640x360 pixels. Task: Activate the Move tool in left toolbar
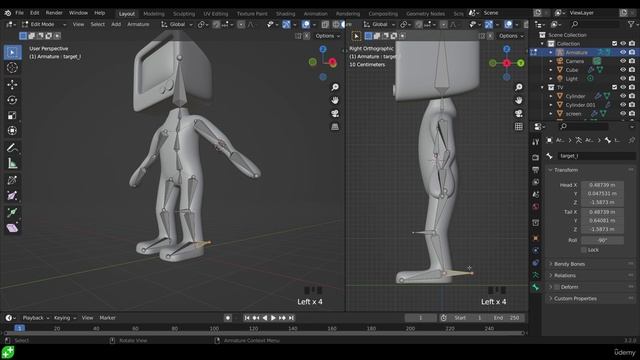pos(12,84)
